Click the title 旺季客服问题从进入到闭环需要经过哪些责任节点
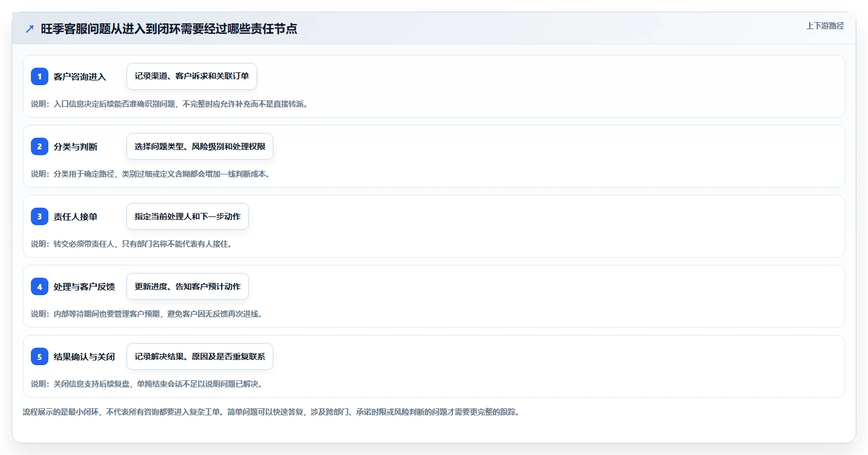The width and height of the screenshot is (868, 455). [169, 29]
